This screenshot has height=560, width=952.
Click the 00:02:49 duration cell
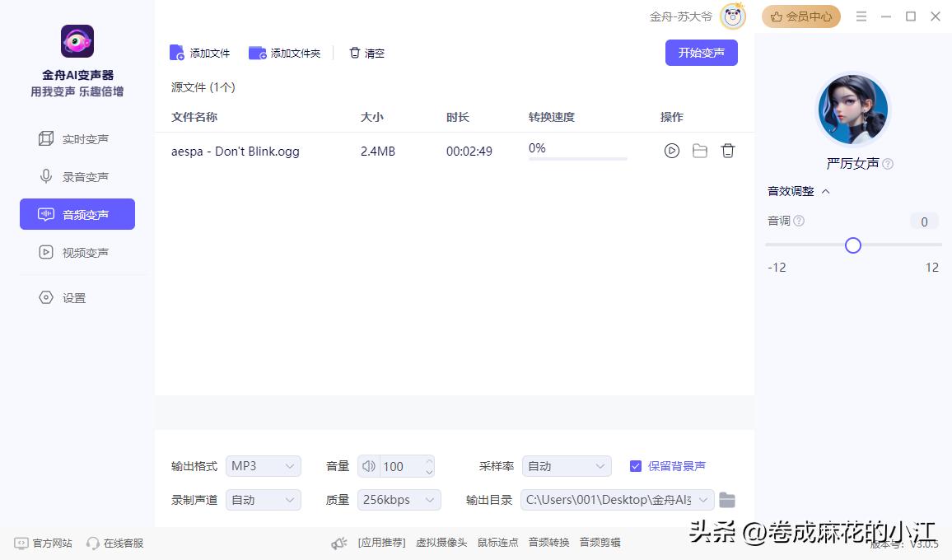pos(469,152)
